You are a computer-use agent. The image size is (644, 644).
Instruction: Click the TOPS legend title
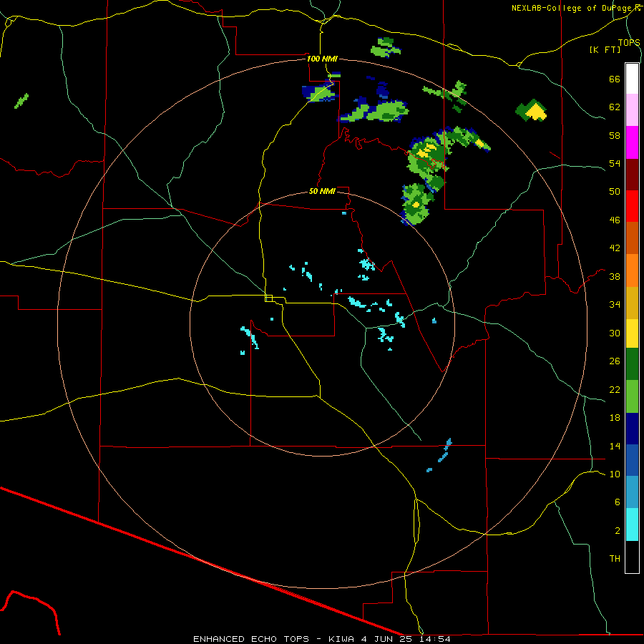pos(629,42)
